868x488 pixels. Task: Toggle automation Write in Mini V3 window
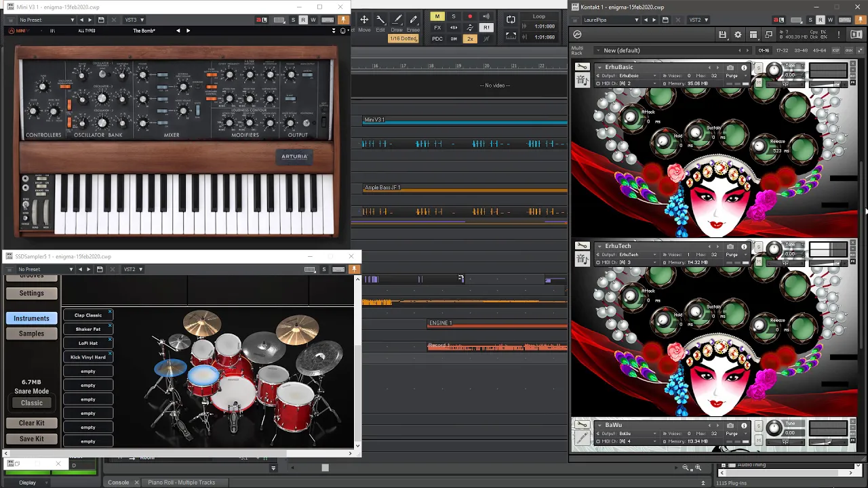click(x=313, y=20)
